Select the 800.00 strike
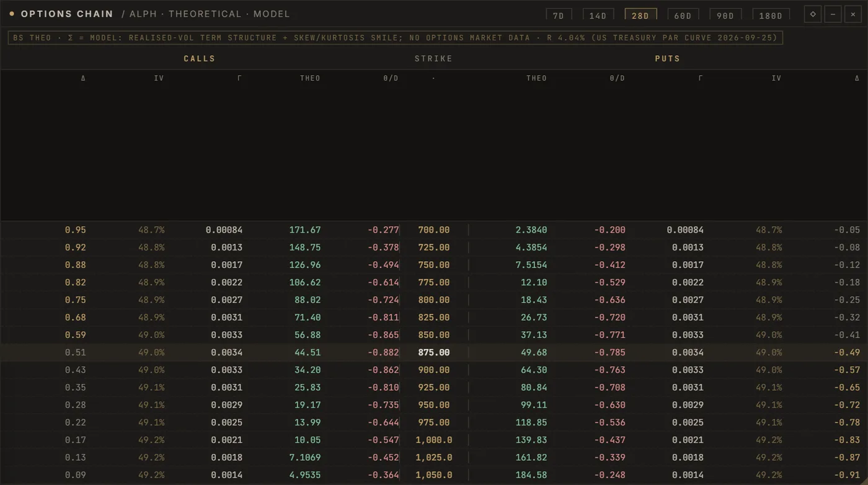This screenshot has width=868, height=485. (x=434, y=300)
